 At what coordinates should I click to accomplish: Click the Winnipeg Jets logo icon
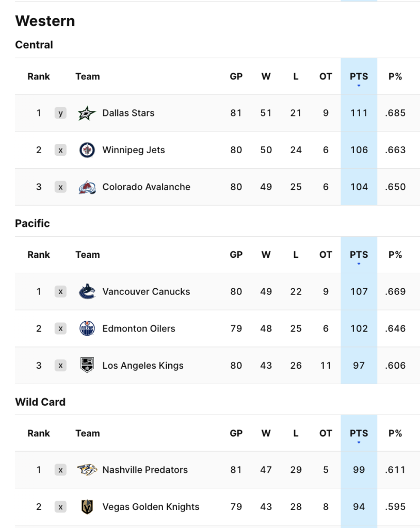87,150
